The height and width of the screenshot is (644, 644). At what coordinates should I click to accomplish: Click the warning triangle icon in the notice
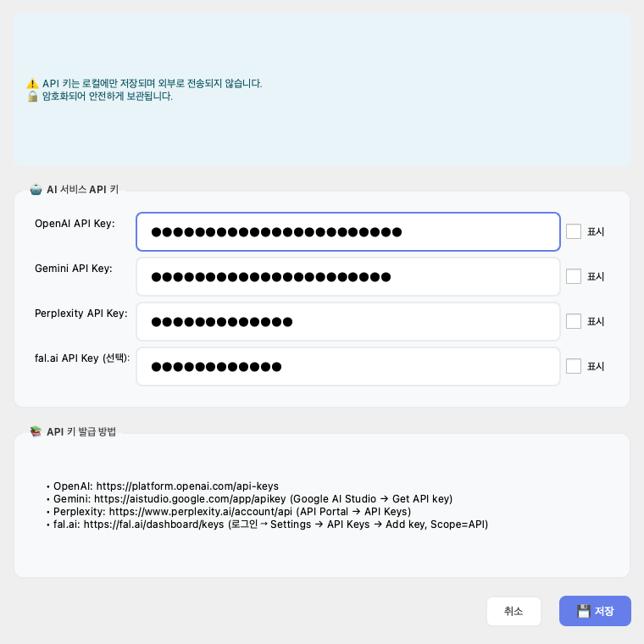[32, 84]
